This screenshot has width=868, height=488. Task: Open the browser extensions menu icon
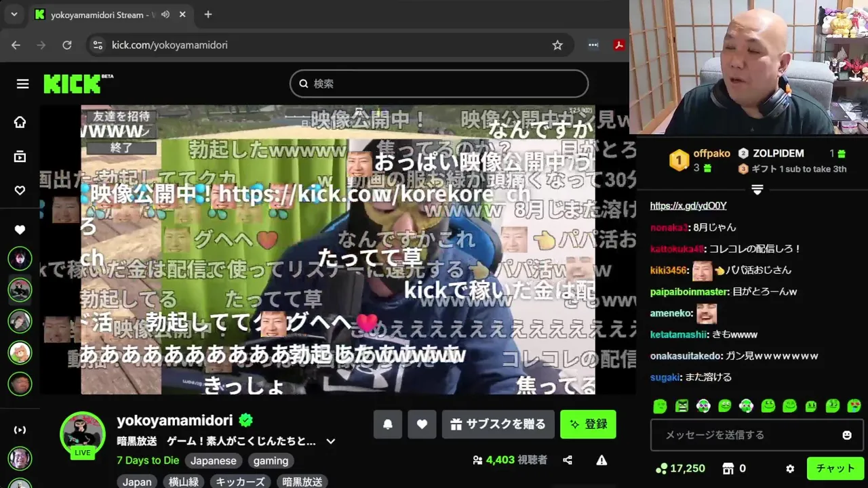[593, 45]
